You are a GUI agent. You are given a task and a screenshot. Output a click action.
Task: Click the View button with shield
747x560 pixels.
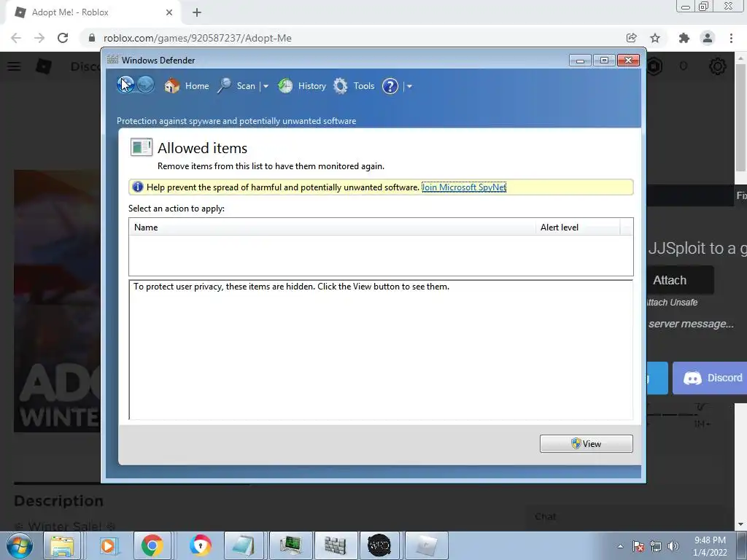coord(587,444)
